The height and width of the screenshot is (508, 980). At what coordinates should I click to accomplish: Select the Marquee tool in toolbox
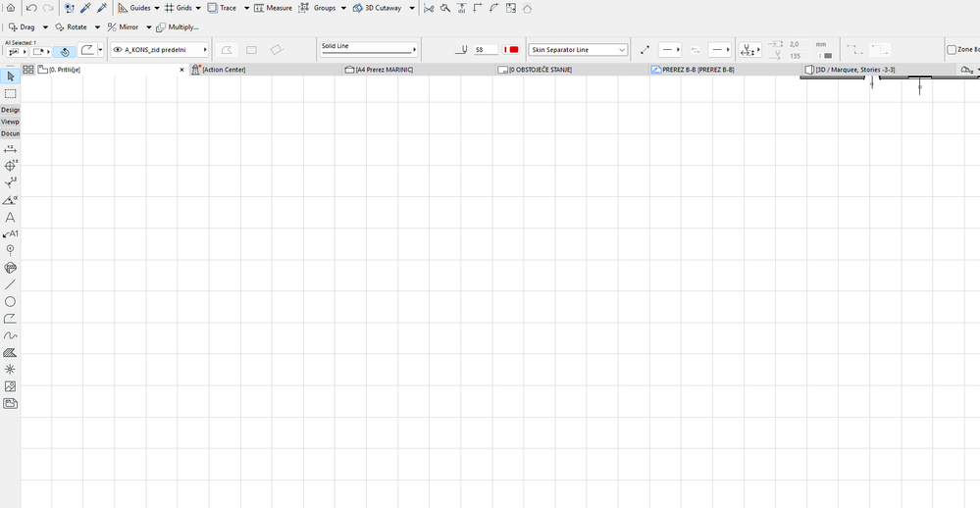point(10,94)
